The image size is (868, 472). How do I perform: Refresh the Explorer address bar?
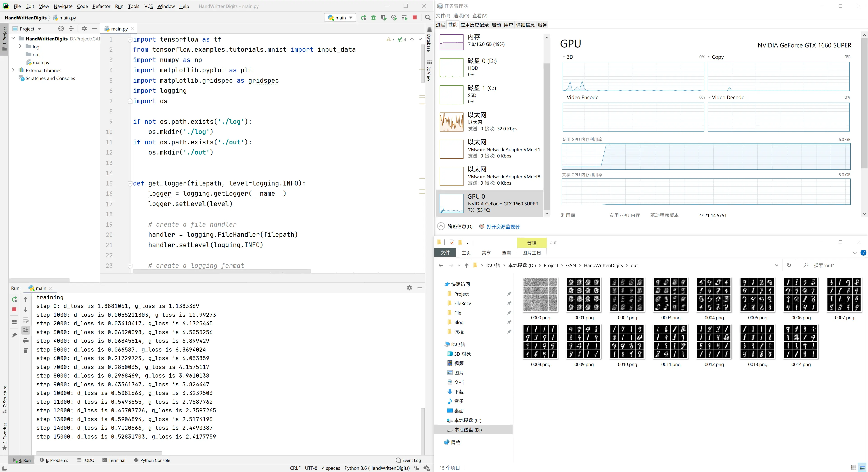789,265
